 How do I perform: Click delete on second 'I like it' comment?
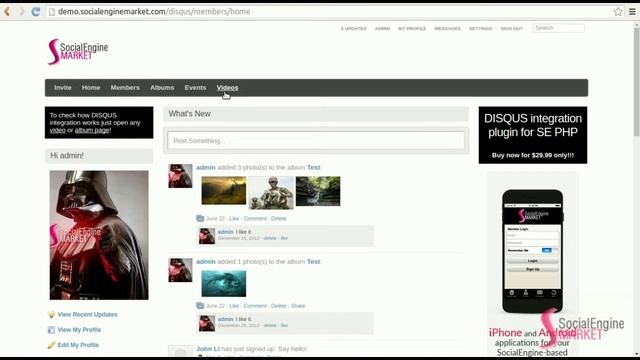(x=270, y=325)
